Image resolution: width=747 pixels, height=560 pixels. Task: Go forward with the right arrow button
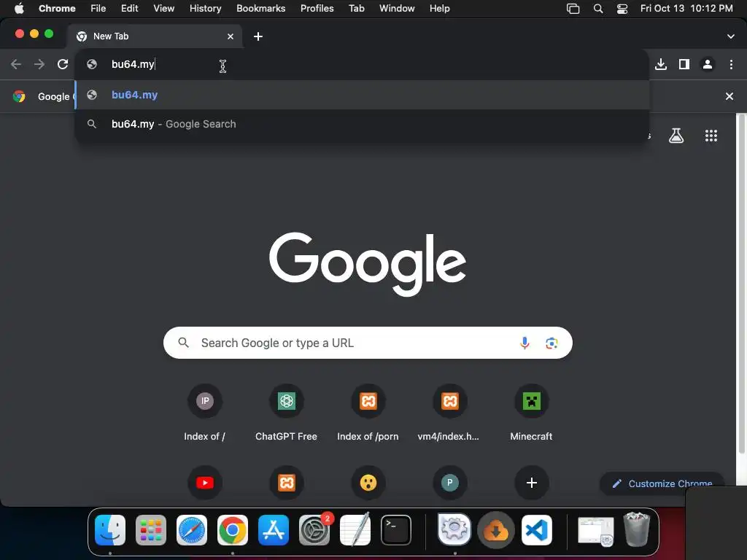[39, 64]
